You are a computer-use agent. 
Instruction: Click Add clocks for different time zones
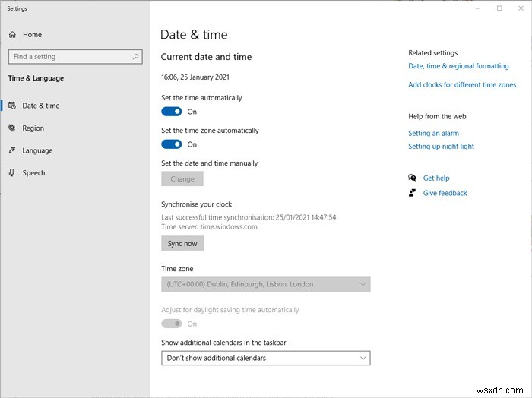462,85
